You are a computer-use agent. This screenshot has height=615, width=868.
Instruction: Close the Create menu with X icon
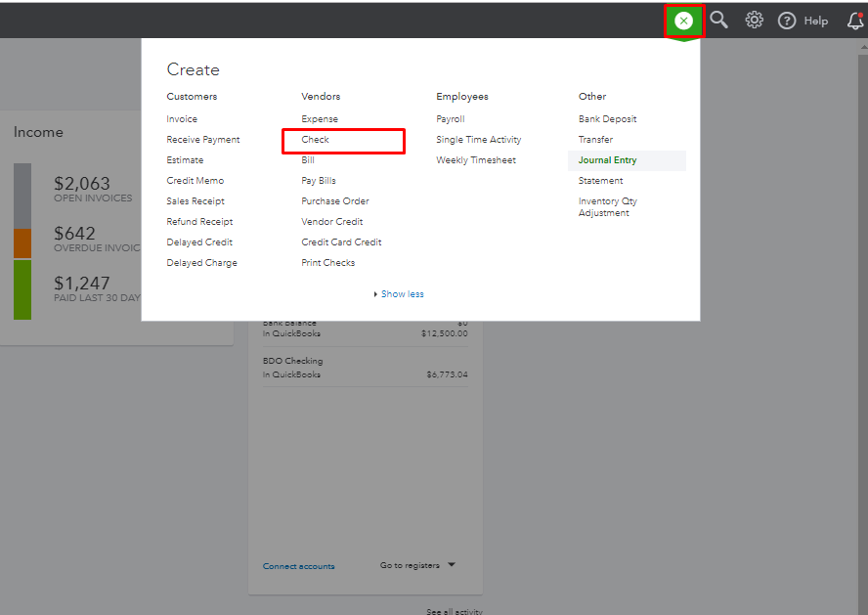click(x=683, y=21)
